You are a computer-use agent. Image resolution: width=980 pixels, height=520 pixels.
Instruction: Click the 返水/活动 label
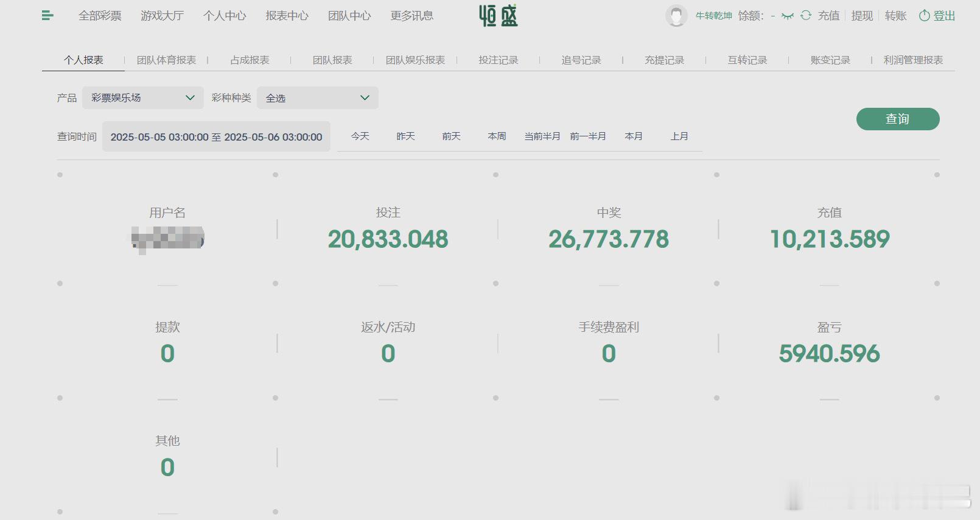click(388, 327)
